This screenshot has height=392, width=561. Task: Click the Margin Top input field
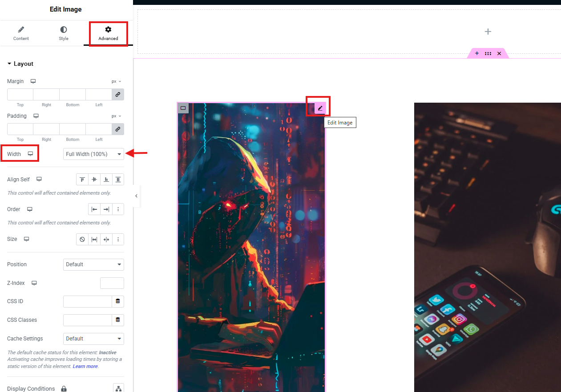click(x=20, y=94)
